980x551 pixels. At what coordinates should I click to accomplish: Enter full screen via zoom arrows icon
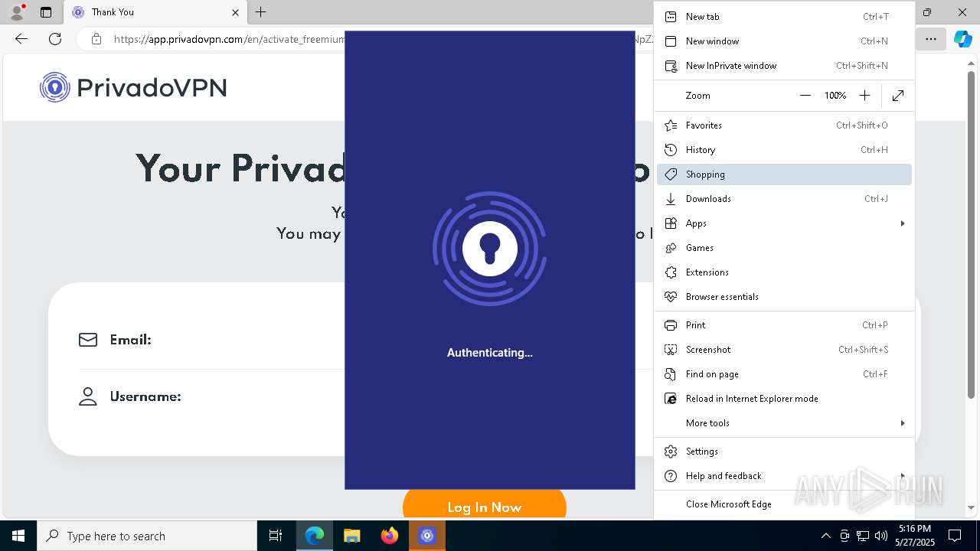coord(898,96)
